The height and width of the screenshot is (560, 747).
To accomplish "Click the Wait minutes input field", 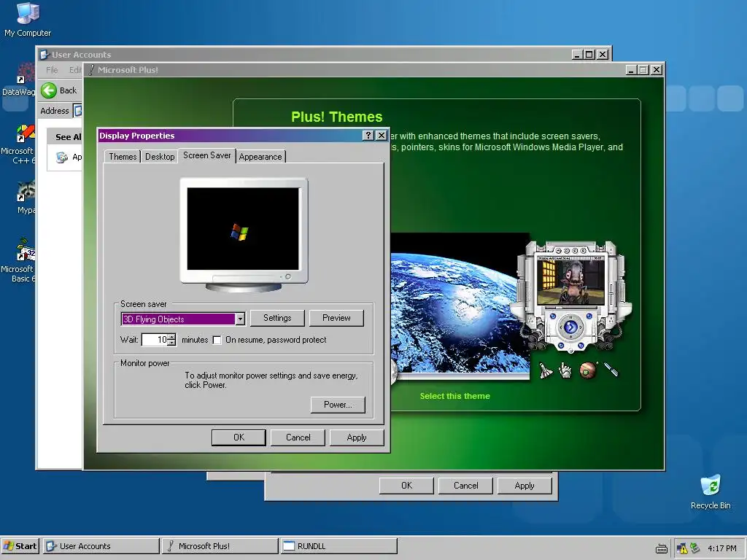I will tap(155, 340).
